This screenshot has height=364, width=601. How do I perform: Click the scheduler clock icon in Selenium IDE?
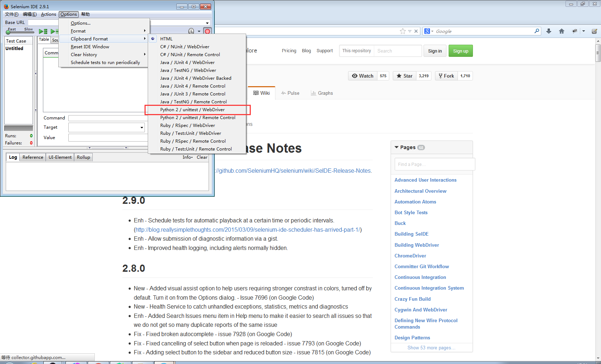pyautogui.click(x=191, y=31)
